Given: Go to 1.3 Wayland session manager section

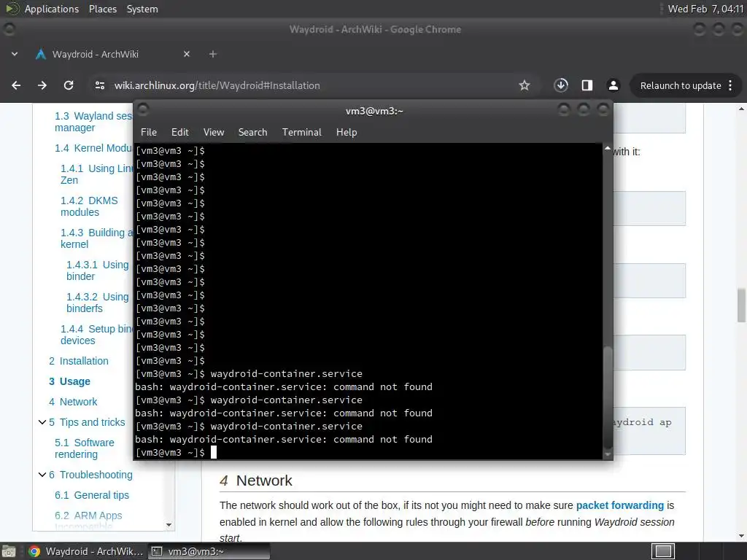Looking at the screenshot, I should point(93,122).
